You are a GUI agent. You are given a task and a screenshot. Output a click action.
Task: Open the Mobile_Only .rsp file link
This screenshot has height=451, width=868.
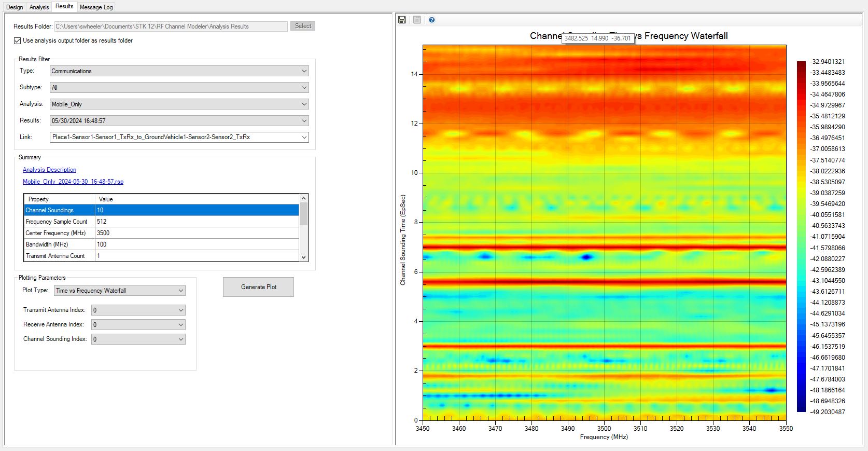(73, 182)
